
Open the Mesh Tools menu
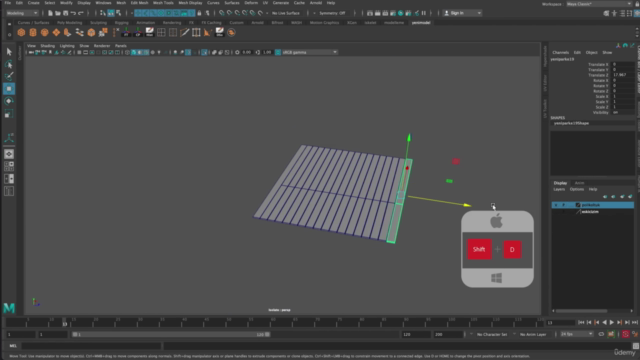click(163, 3)
